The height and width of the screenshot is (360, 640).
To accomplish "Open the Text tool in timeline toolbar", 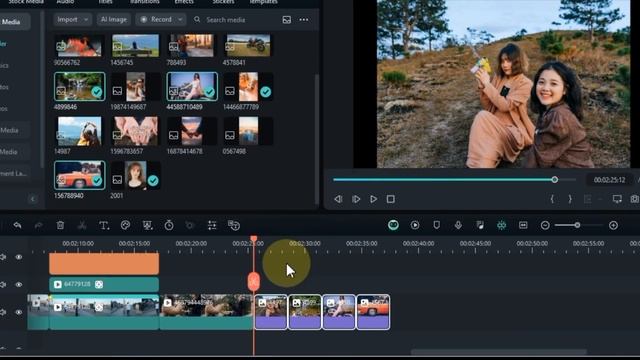I will 104,225.
